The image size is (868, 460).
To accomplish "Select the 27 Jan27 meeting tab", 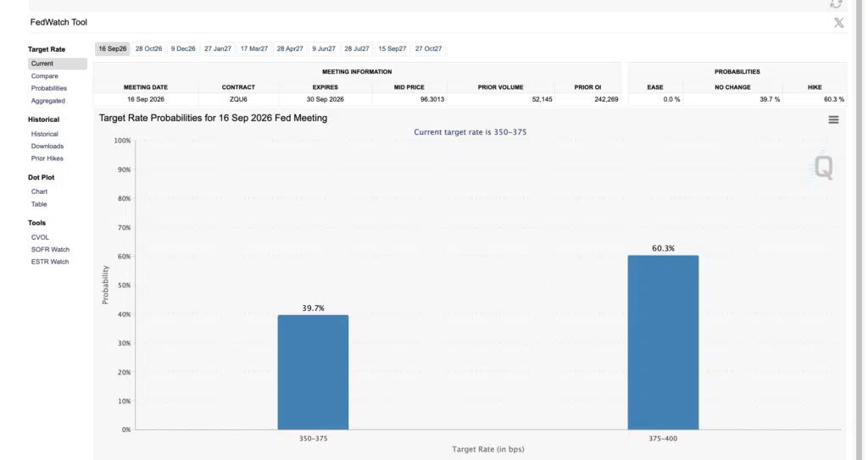I will point(218,49).
